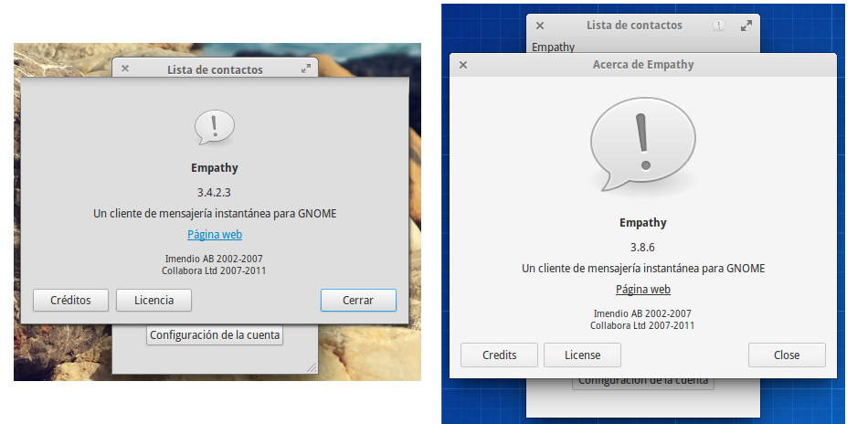Click the large Empathy logo in 3.8.6 dialog
The image size is (868, 424).
[x=642, y=143]
